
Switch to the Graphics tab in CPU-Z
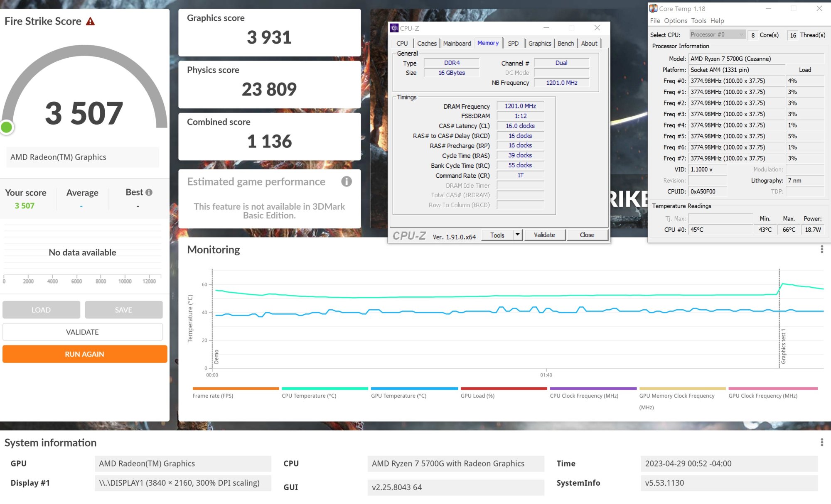pyautogui.click(x=539, y=43)
